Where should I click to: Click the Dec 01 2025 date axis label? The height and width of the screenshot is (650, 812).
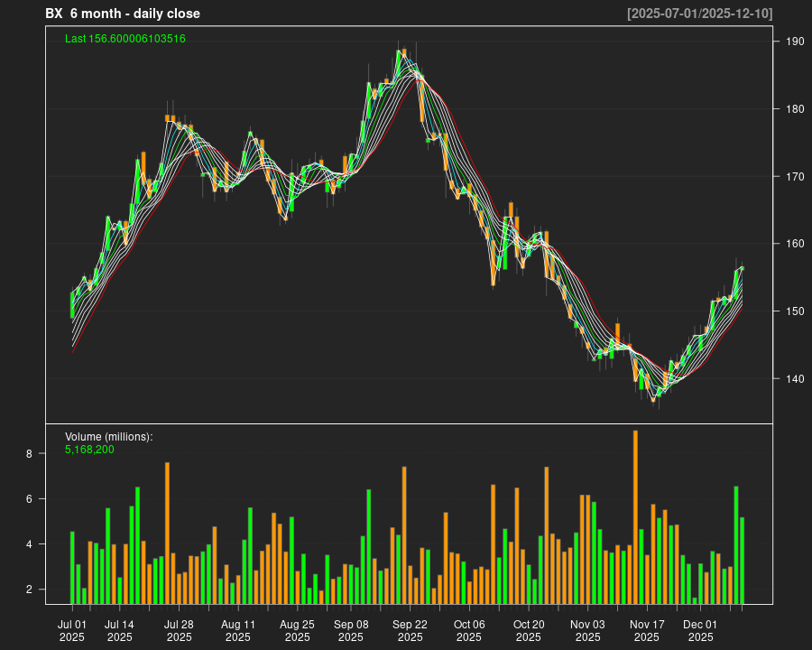pyautogui.click(x=700, y=630)
